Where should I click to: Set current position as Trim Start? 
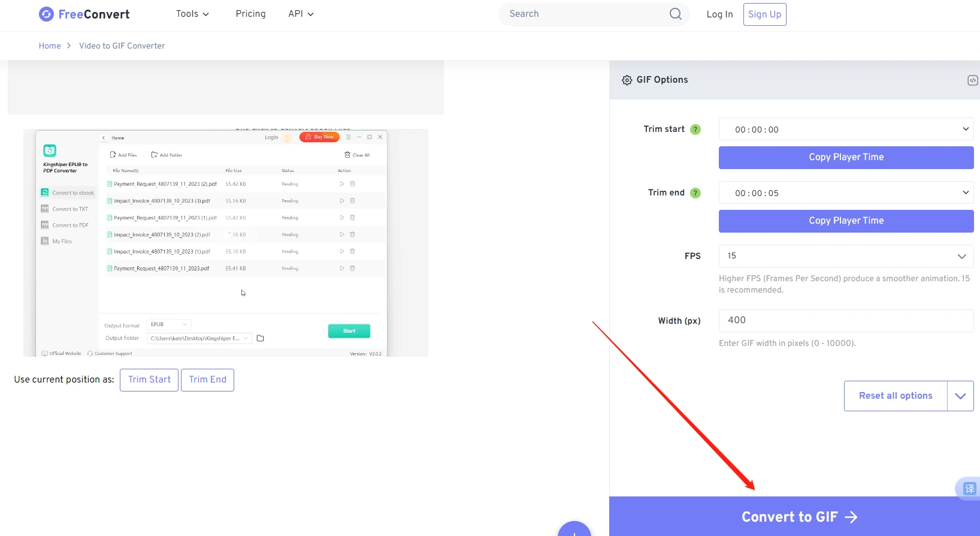[x=149, y=380]
